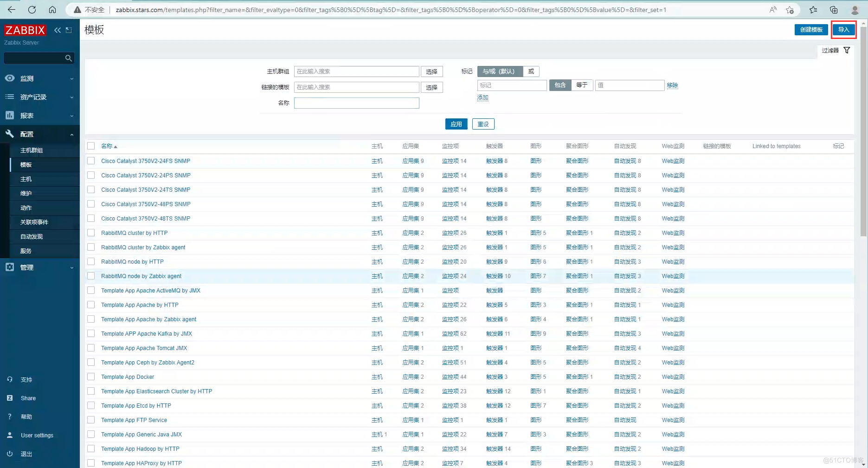Toggle the 过滤器 funnel icon
The image size is (868, 468).
coord(847,50)
